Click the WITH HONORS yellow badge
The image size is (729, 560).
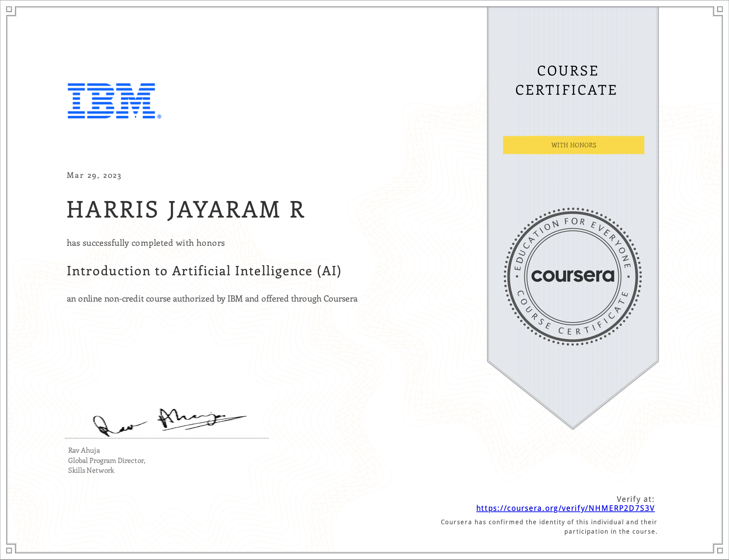(573, 145)
